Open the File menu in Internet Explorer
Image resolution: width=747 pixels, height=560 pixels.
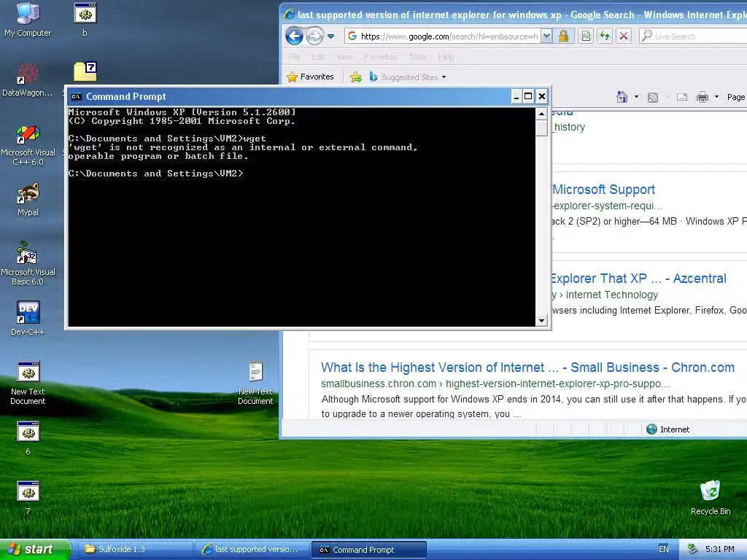[294, 57]
